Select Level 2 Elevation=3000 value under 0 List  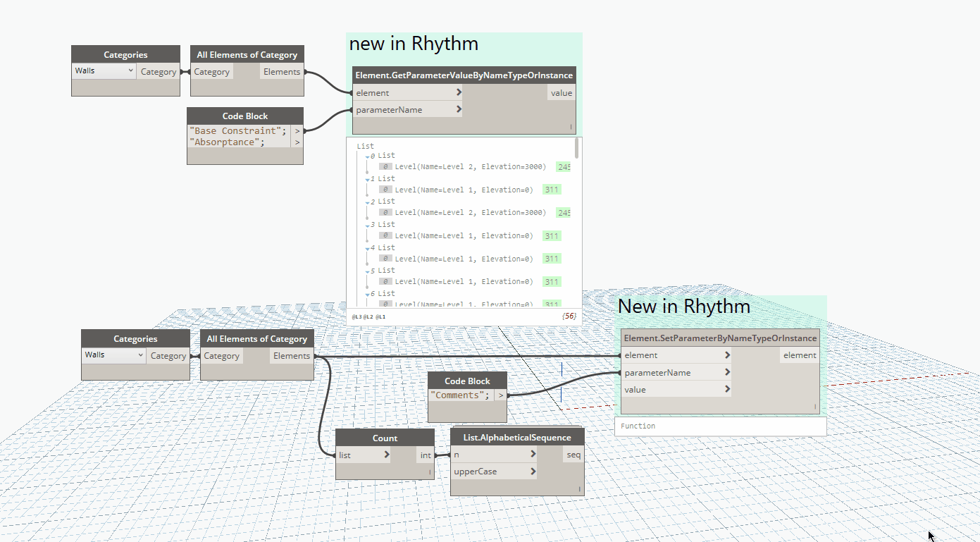click(x=470, y=167)
